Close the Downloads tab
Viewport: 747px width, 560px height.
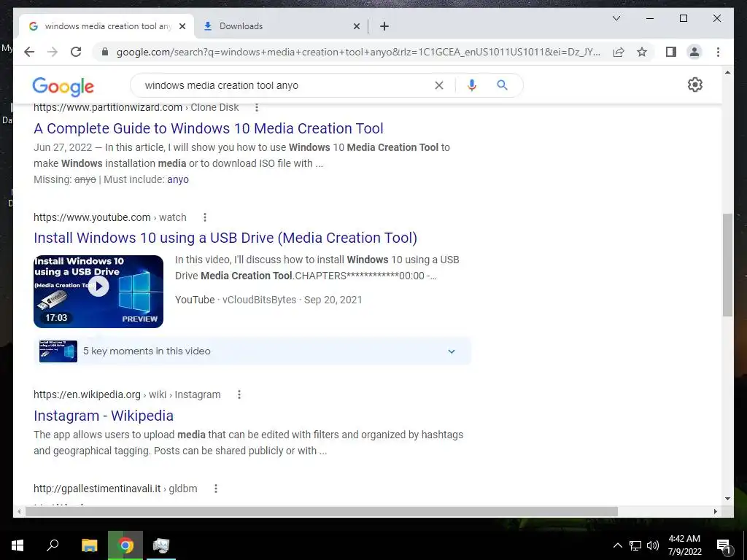pyautogui.click(x=356, y=26)
